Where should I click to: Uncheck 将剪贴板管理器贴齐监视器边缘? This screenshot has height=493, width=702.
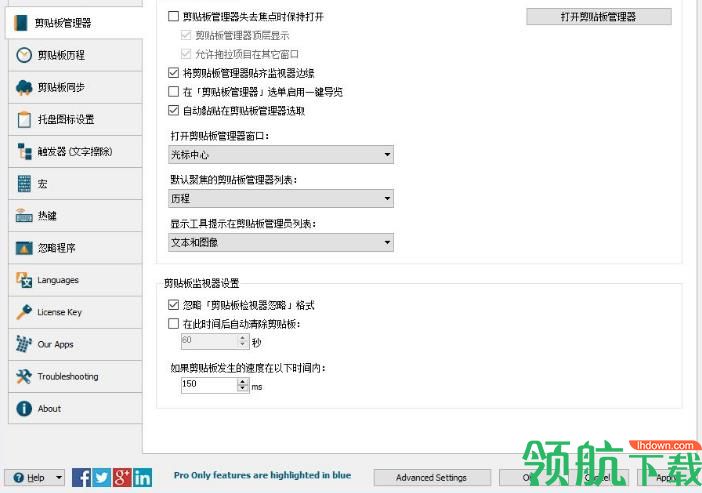(x=173, y=73)
